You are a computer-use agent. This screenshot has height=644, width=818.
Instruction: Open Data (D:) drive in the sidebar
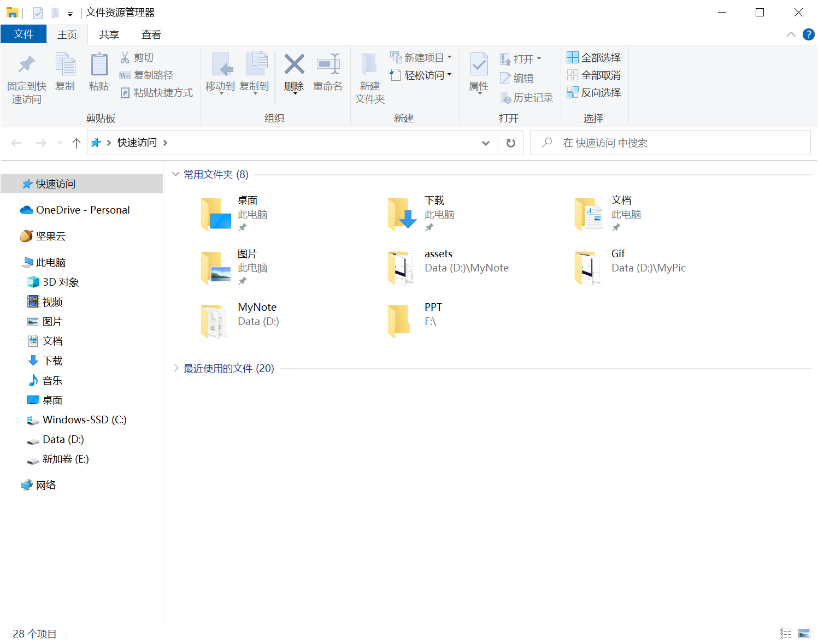[x=82, y=439]
